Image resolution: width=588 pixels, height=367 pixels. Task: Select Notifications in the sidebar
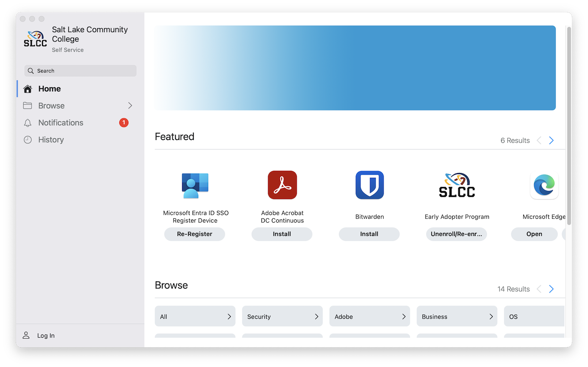79,123
